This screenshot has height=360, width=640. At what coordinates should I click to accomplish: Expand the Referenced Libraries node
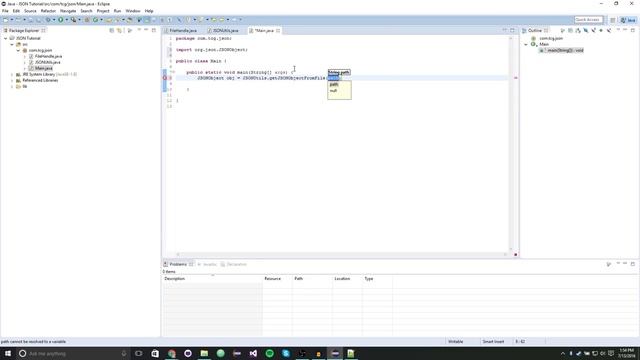(12, 80)
